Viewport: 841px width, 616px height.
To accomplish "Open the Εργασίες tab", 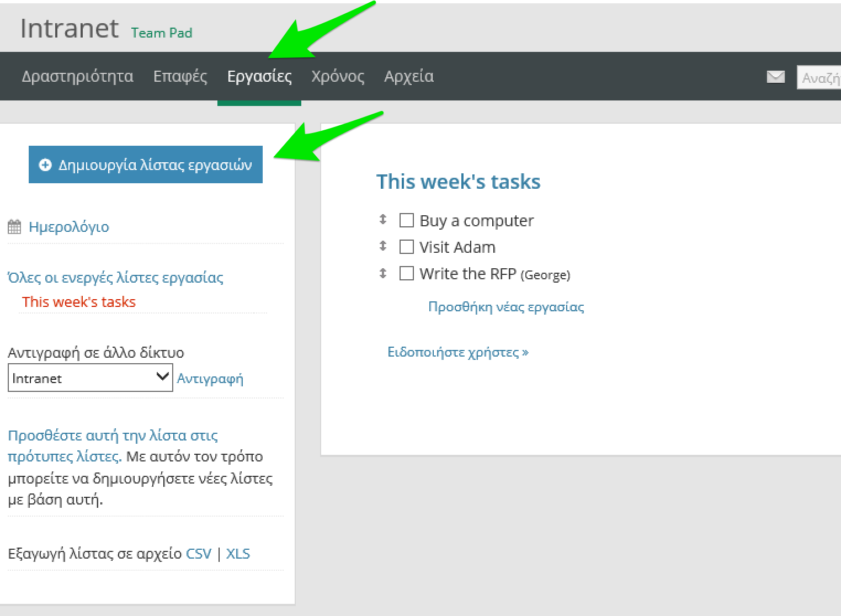I will tap(259, 76).
